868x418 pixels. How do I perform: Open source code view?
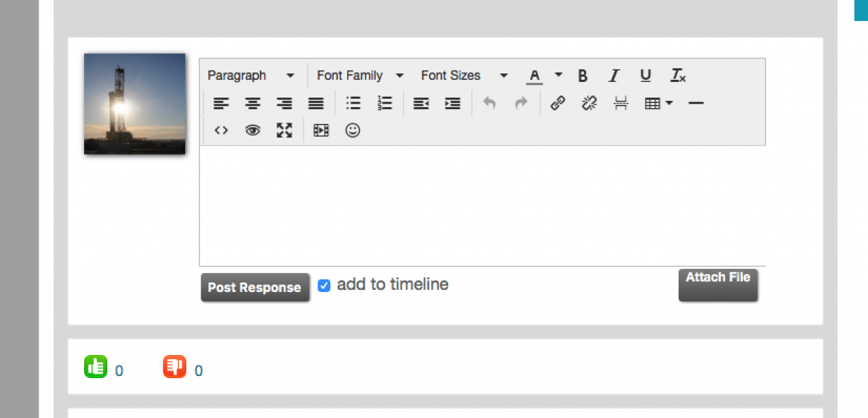click(x=221, y=130)
